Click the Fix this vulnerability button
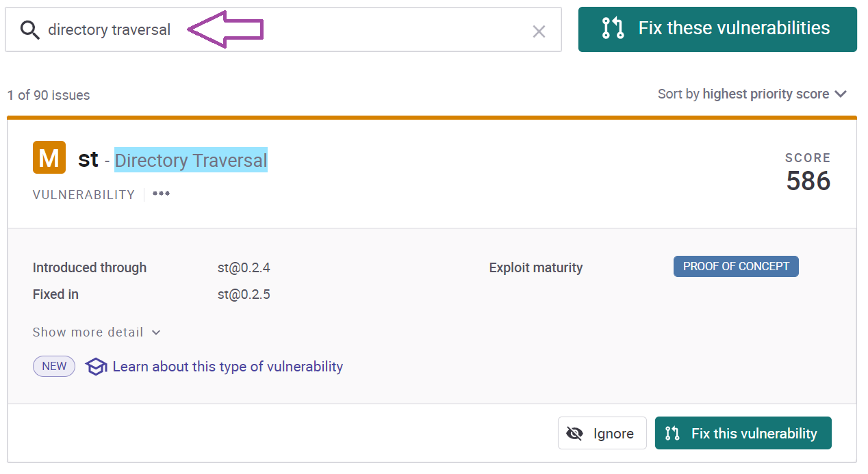Screen dimensions: 868x474 743,433
